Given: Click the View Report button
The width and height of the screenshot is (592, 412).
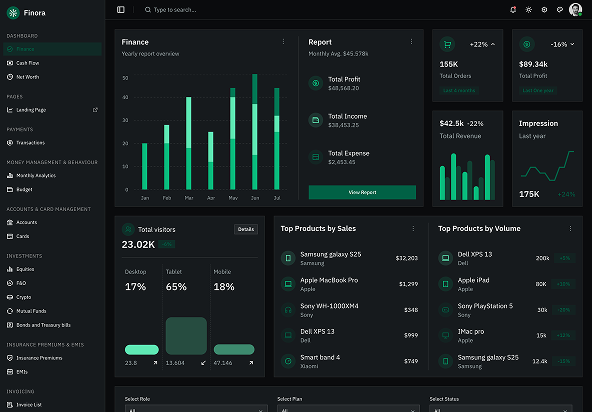Looking at the screenshot, I should (362, 192).
